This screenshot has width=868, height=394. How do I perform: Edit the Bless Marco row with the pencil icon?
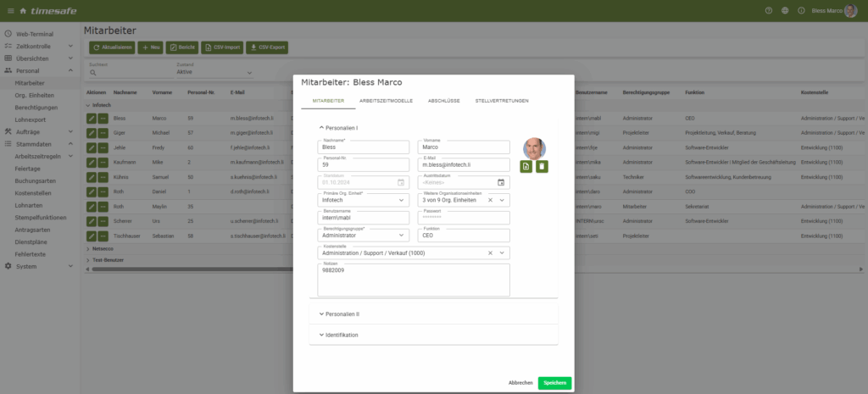click(x=92, y=119)
